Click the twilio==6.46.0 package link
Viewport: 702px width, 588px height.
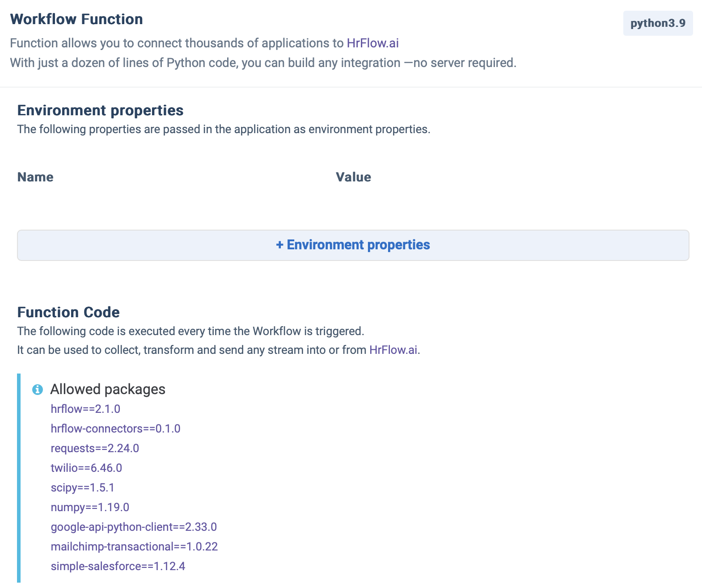(x=86, y=468)
